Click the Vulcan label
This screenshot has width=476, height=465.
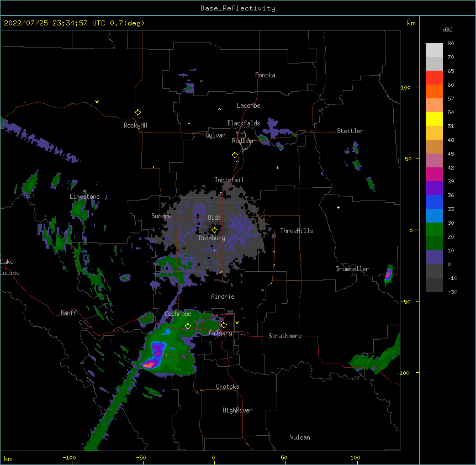(x=300, y=437)
